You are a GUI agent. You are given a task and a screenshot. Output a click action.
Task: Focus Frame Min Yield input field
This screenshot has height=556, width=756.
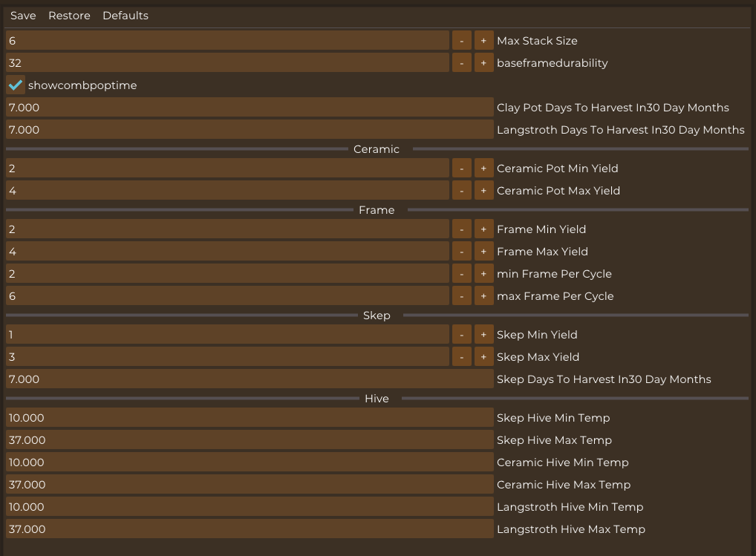[227, 229]
